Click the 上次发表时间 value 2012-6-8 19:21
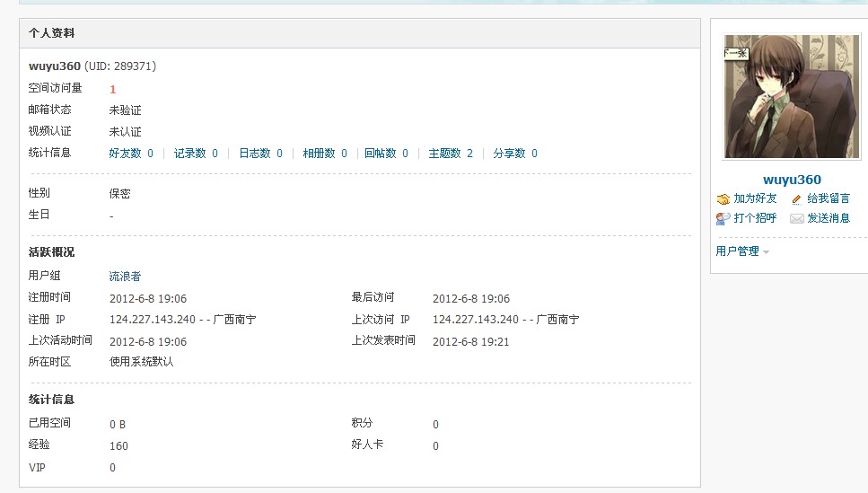This screenshot has height=493, width=868. click(471, 342)
